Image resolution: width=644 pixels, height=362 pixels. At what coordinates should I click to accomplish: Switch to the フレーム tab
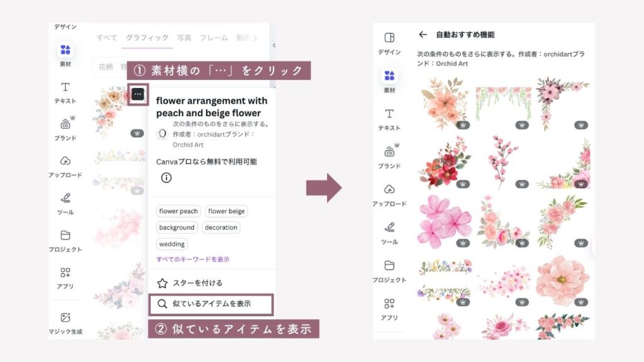tap(214, 38)
